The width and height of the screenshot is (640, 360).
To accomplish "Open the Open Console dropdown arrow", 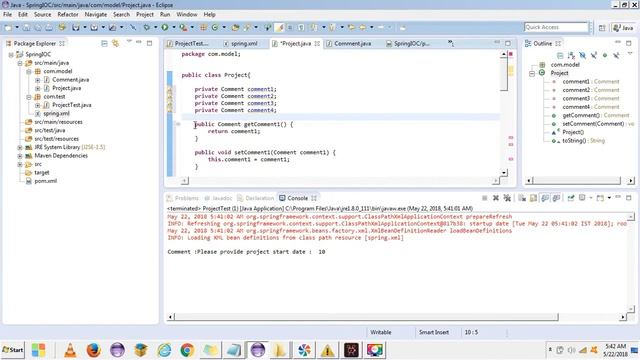I will coord(609,198).
